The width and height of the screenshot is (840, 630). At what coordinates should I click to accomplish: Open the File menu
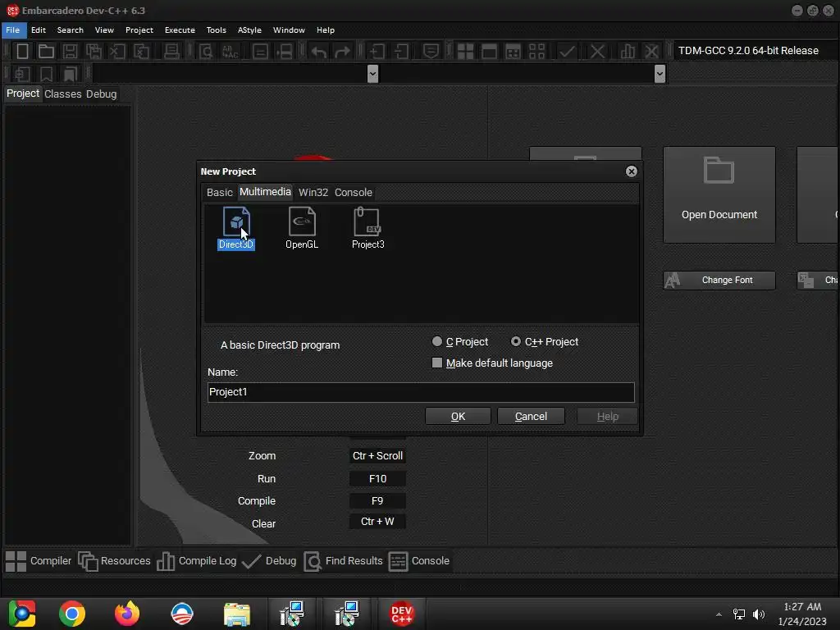click(x=13, y=30)
